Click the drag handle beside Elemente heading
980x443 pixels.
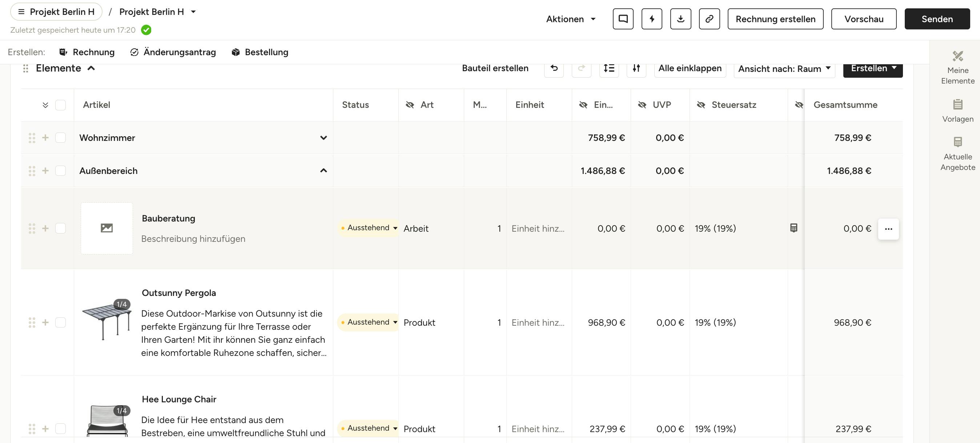tap(25, 68)
